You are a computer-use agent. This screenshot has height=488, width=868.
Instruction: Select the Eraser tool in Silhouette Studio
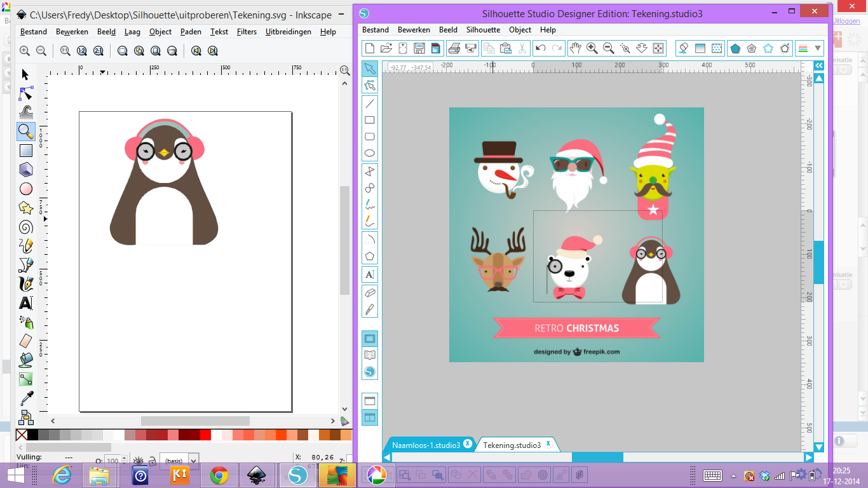[369, 293]
